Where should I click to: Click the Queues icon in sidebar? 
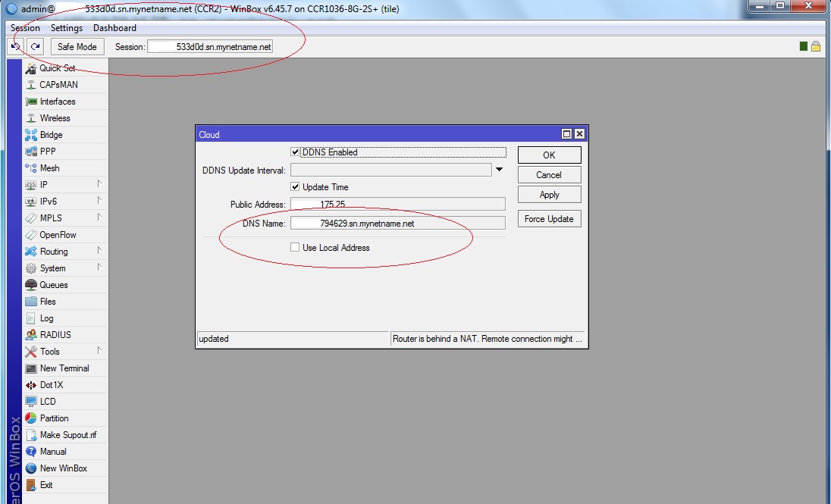(31, 285)
